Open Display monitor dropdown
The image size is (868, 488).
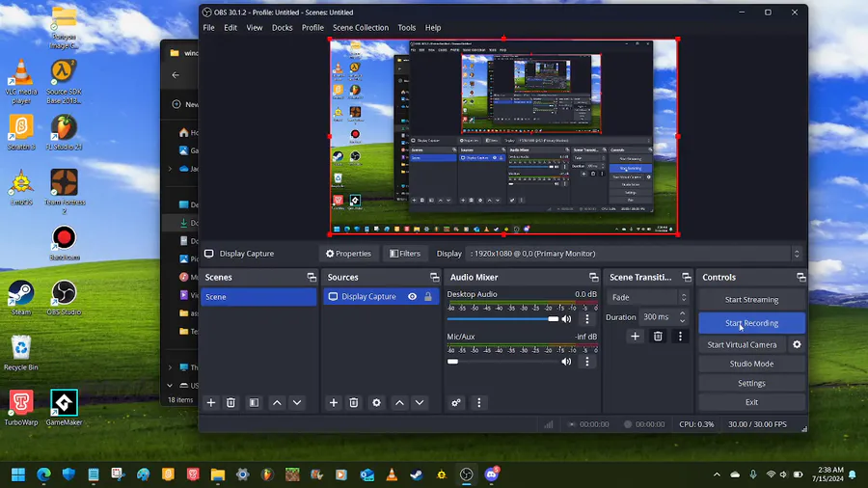click(634, 254)
